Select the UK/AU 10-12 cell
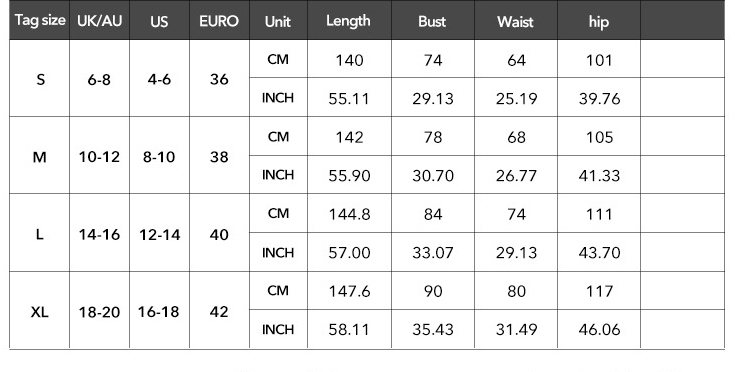 coord(99,156)
